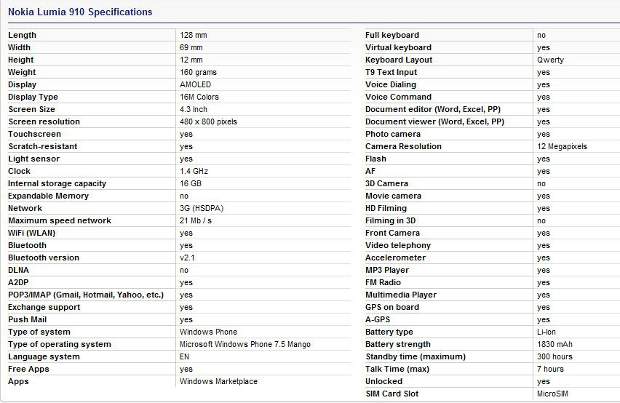Select 'Microsoft Windows Phone 7.5 Mango' value
Viewport: 620px width, 403px height.
click(x=245, y=344)
